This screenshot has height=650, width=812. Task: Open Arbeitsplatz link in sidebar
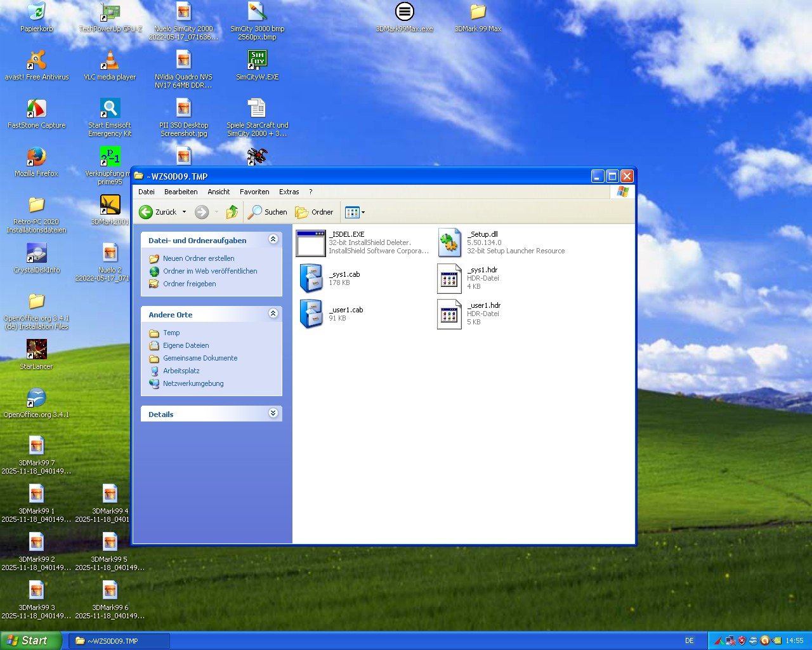[181, 371]
